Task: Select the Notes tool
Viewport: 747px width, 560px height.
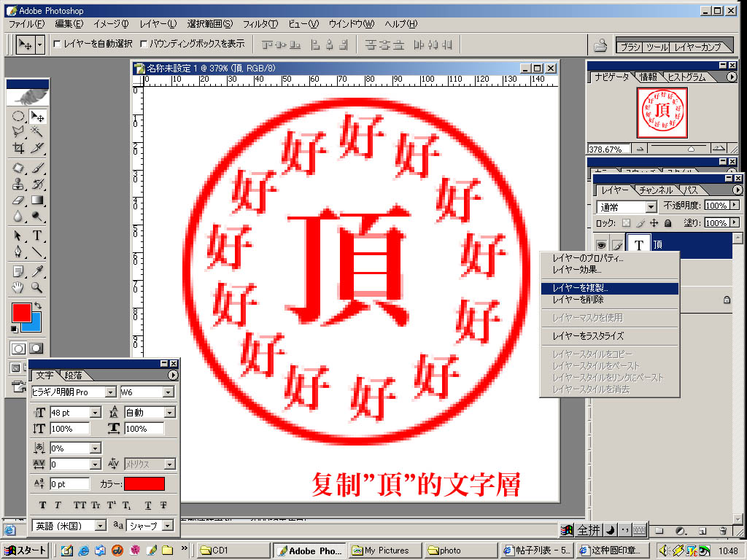Action: (18, 271)
